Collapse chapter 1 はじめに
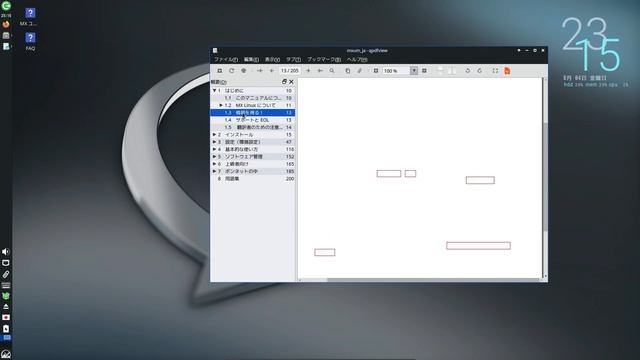 pyautogui.click(x=214, y=91)
